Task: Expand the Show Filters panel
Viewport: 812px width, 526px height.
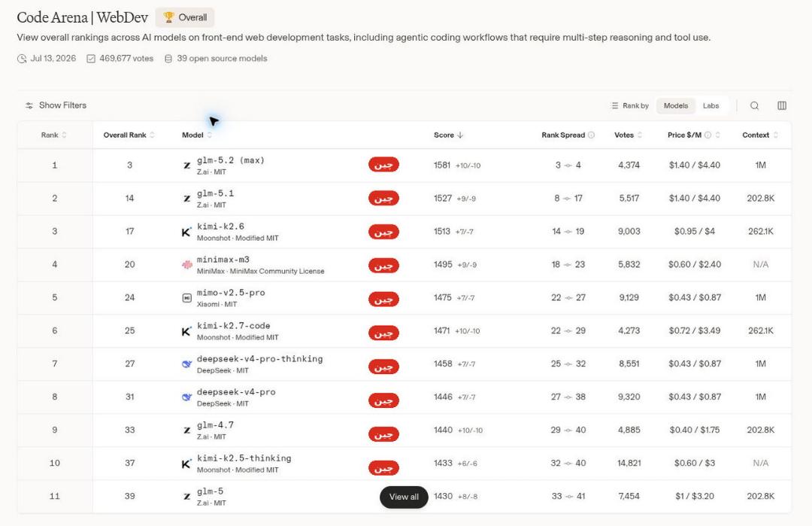Action: click(56, 105)
